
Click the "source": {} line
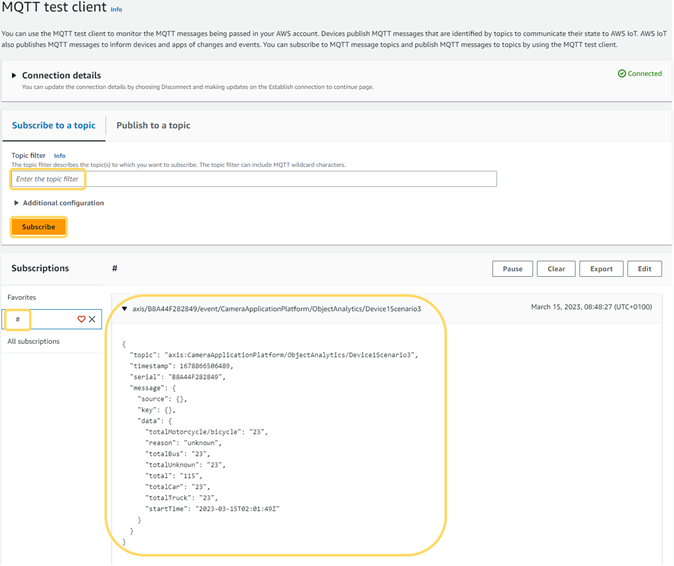162,399
